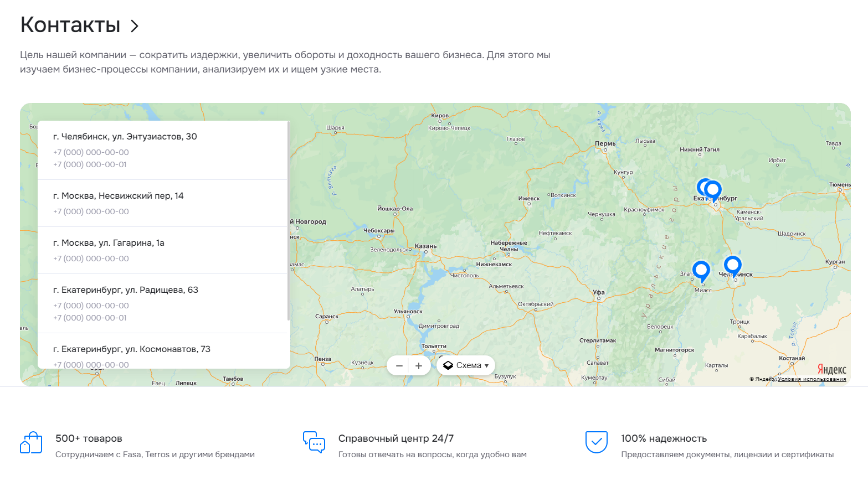Select address г. Москва, Несвижский пер, 14
This screenshot has width=868, height=491.
119,196
